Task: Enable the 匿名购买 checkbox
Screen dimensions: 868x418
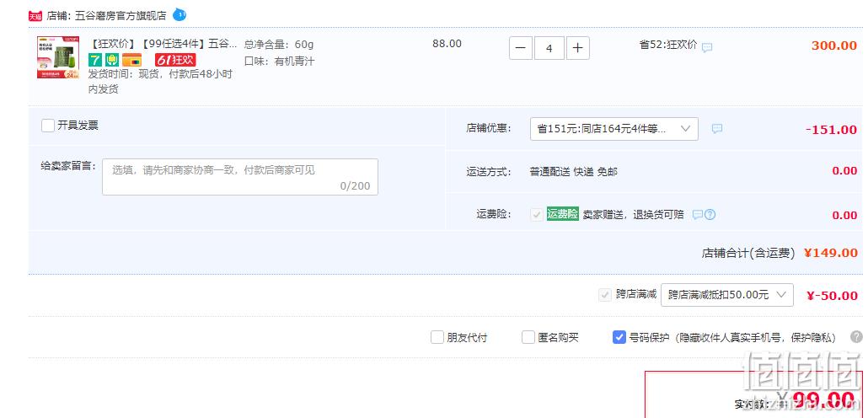Action: click(x=528, y=337)
